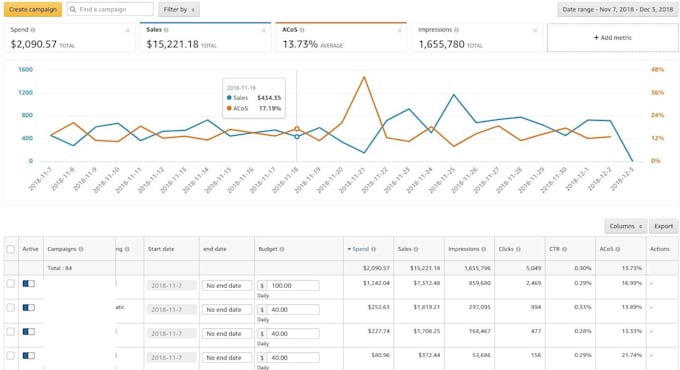Click the info icon beside Budget column header

coord(282,249)
